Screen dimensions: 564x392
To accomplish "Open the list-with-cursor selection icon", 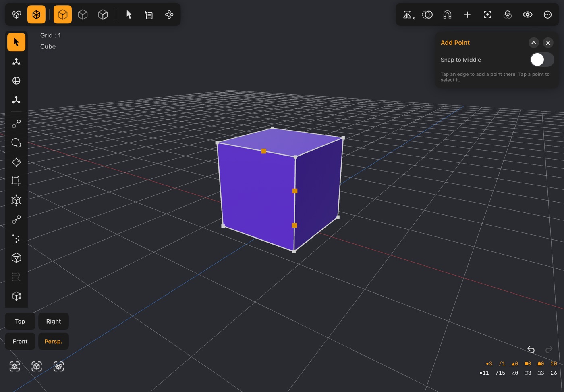I will pyautogui.click(x=149, y=15).
